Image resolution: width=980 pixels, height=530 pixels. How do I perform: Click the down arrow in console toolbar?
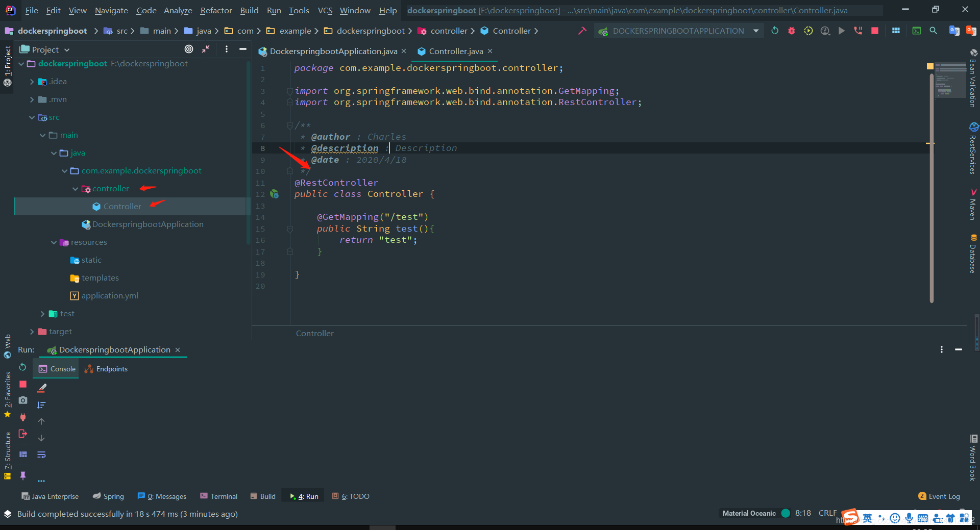(x=41, y=438)
